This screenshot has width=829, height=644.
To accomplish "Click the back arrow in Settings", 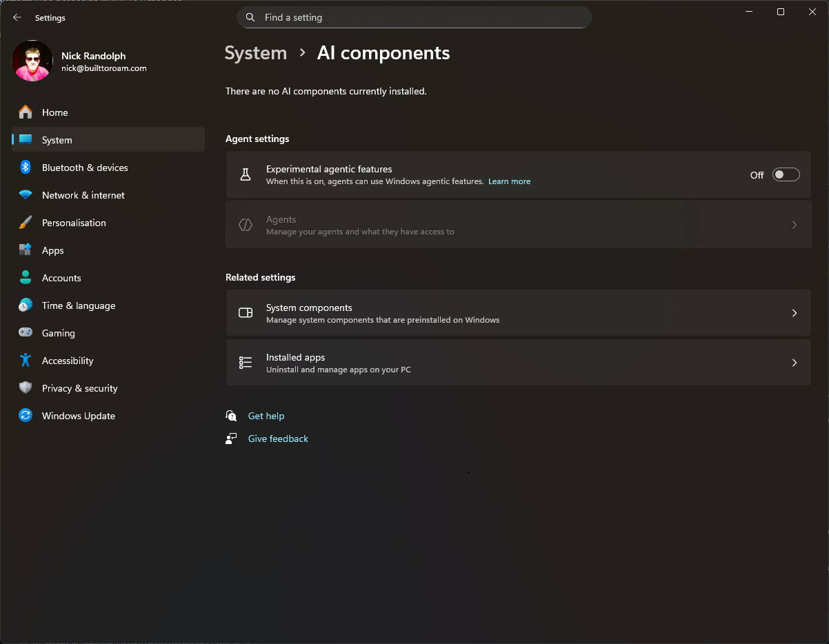I will coord(17,18).
